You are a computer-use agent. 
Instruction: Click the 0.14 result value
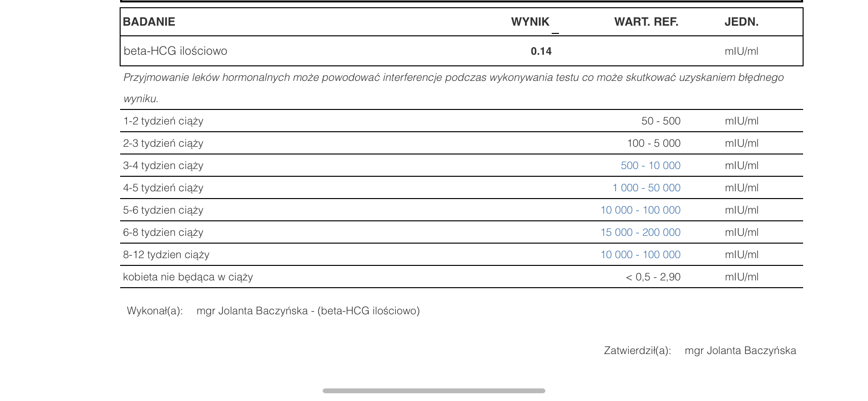(541, 51)
